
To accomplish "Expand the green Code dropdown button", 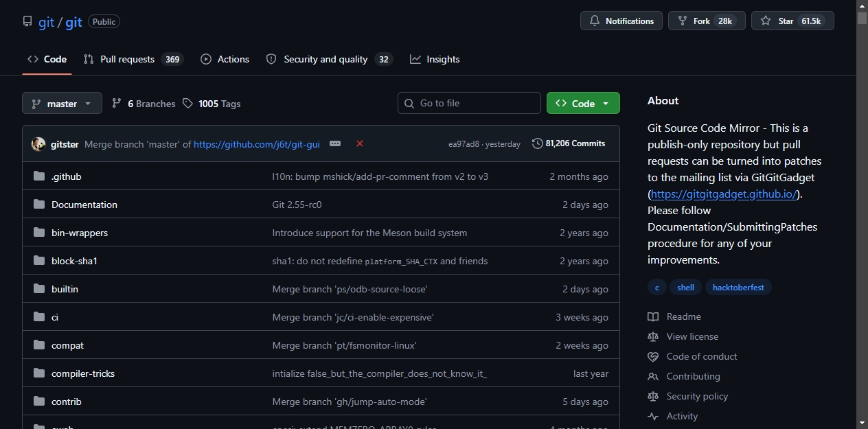I will [583, 103].
